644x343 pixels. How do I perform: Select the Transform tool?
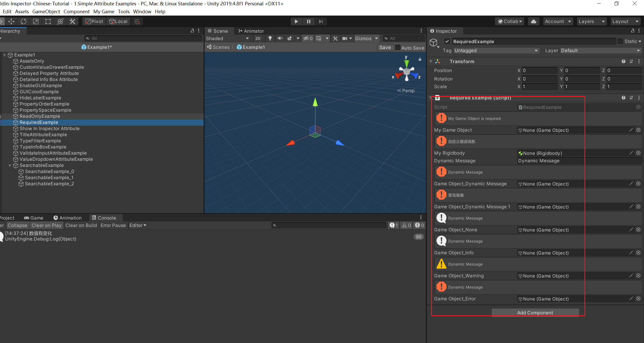coord(60,21)
